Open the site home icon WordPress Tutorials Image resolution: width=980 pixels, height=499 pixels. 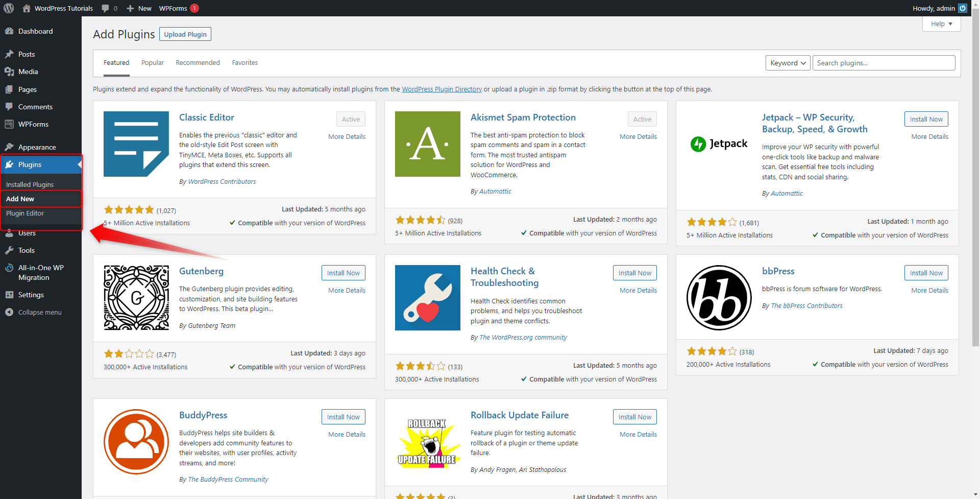tap(58, 8)
